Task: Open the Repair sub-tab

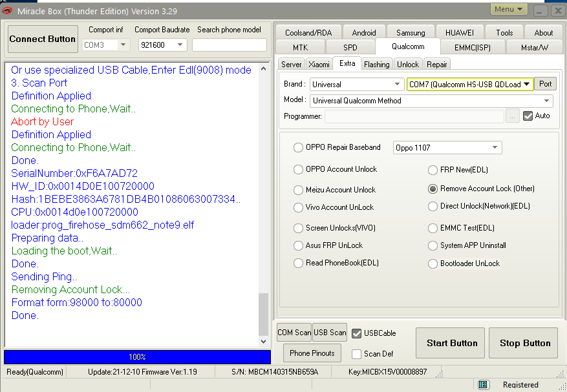Action: (437, 65)
